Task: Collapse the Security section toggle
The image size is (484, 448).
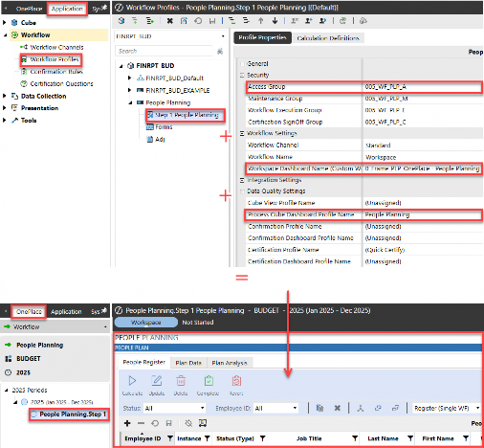Action: click(x=242, y=76)
